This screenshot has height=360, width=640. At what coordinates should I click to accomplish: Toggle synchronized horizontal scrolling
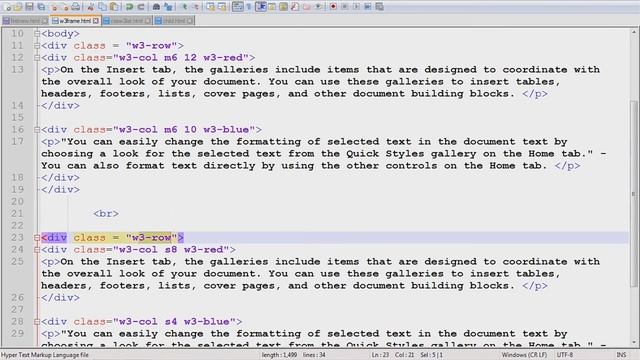pos(222,7)
